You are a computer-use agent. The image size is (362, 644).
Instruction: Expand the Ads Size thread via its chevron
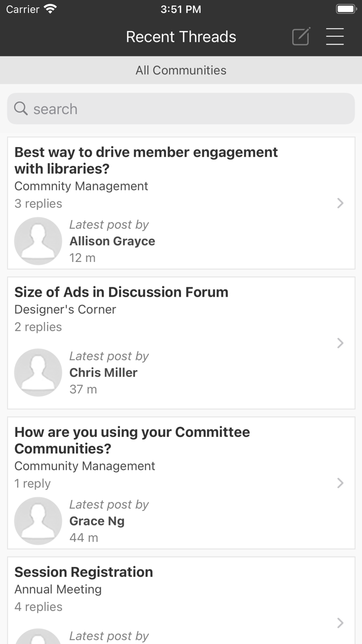coord(340,343)
